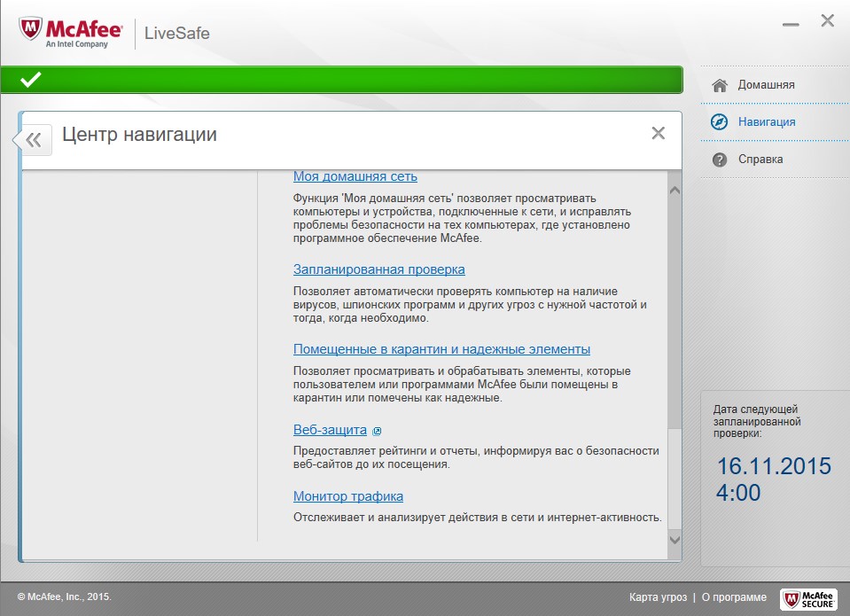
Task: Click the McAfee shield logo
Action: 30,28
